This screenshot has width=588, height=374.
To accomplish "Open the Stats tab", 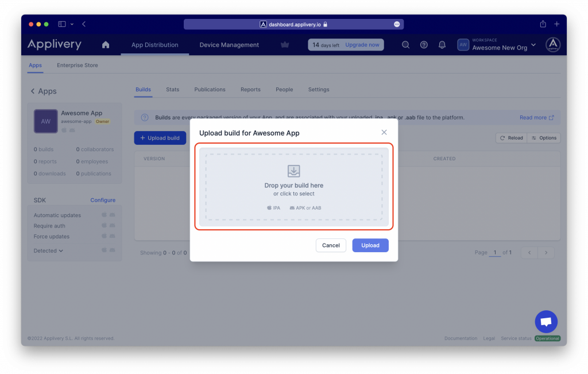I will [172, 90].
